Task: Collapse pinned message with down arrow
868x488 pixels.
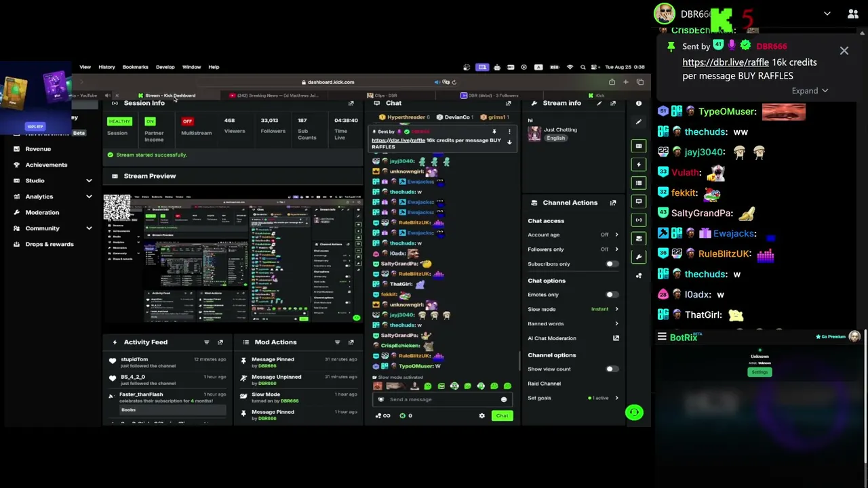Action: click(x=509, y=142)
